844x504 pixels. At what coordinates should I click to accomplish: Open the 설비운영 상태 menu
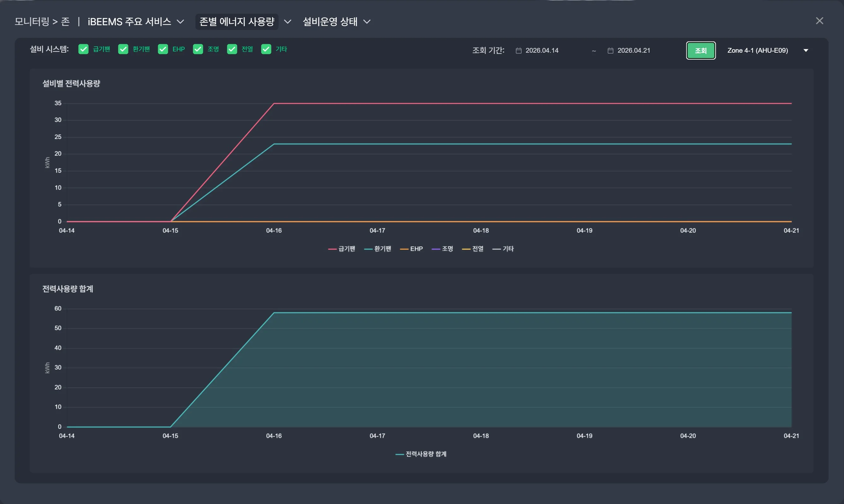330,22
